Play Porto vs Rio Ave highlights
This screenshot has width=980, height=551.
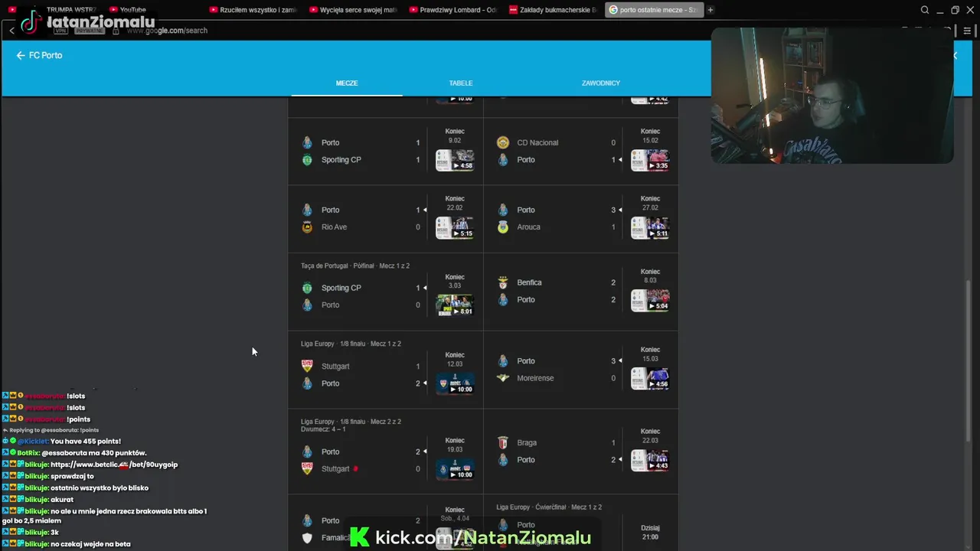tap(455, 228)
